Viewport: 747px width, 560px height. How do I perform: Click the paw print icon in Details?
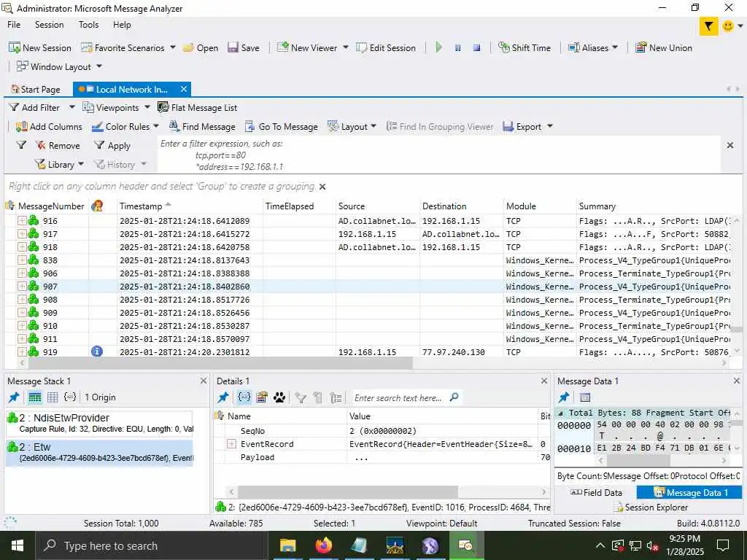point(279,397)
